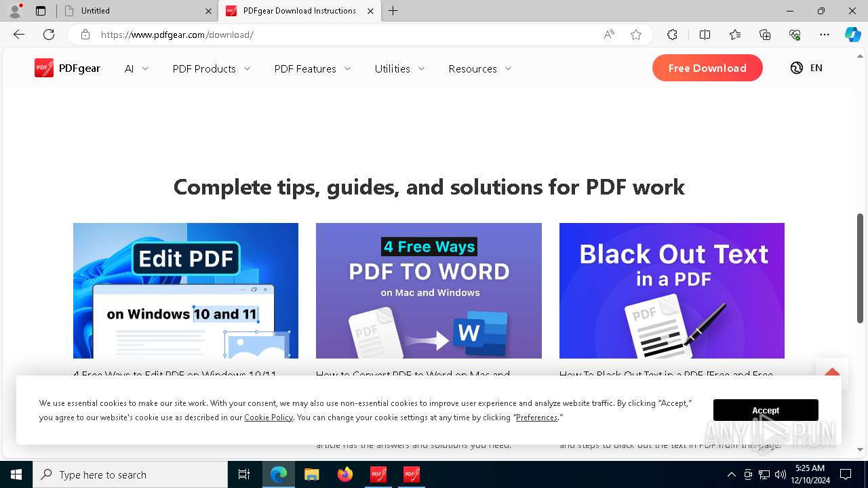The height and width of the screenshot is (488, 868).
Task: Open Browser essentials heart icon
Action: pyautogui.click(x=795, y=35)
